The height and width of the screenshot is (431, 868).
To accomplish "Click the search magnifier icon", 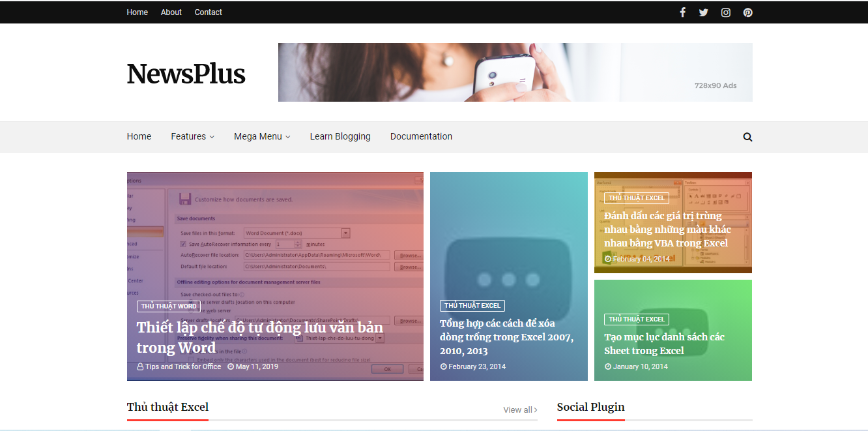I will pos(747,137).
